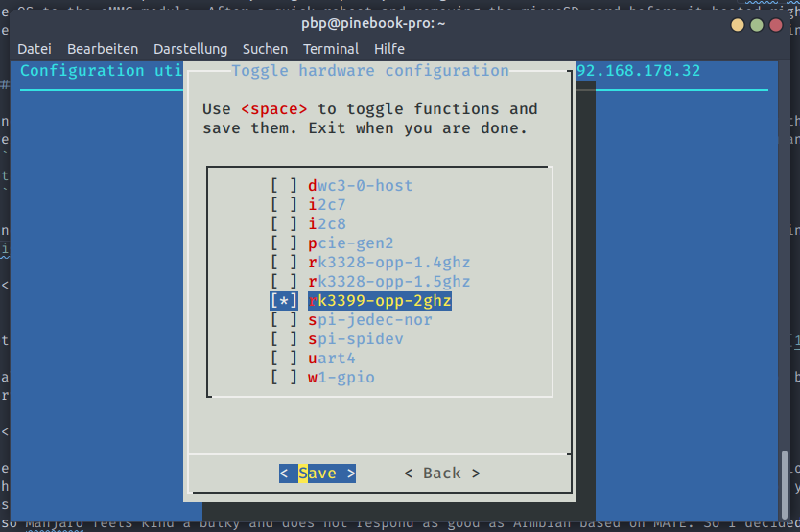
Task: Select the uart4 entry label
Action: click(x=332, y=359)
